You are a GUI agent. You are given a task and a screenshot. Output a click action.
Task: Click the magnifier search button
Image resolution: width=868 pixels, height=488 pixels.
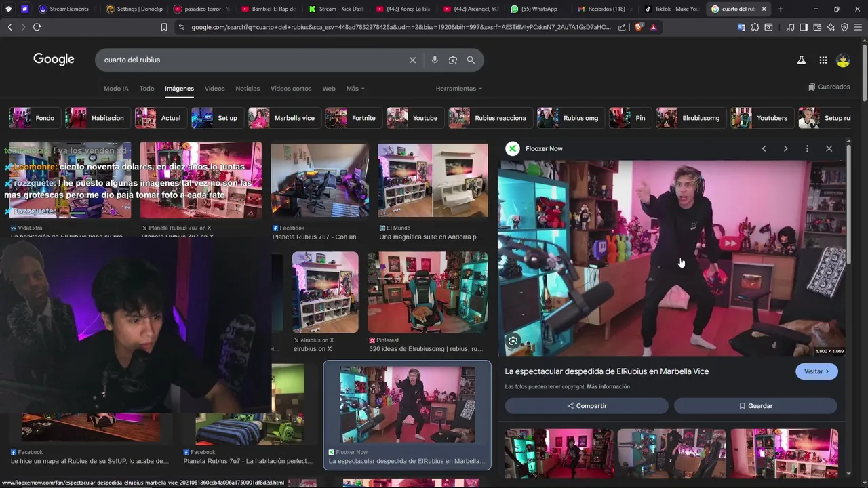pyautogui.click(x=471, y=60)
